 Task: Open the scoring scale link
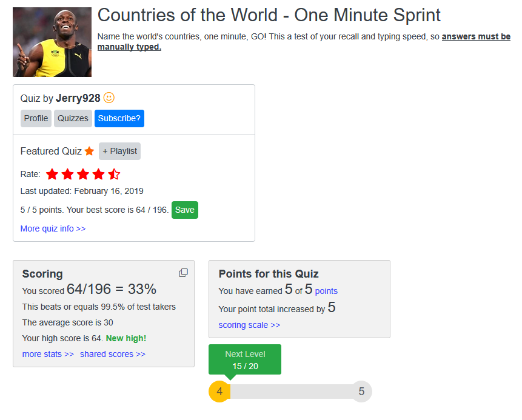click(249, 325)
